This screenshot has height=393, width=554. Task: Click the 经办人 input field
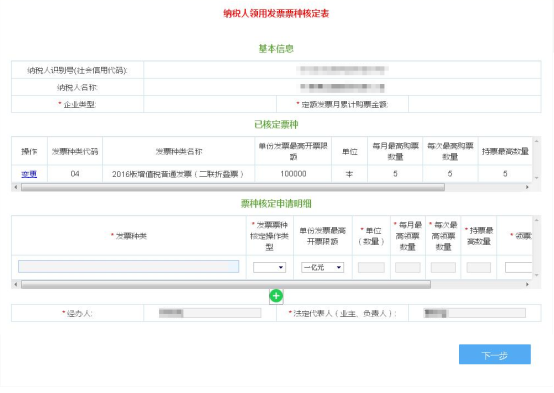pyautogui.click(x=210, y=313)
